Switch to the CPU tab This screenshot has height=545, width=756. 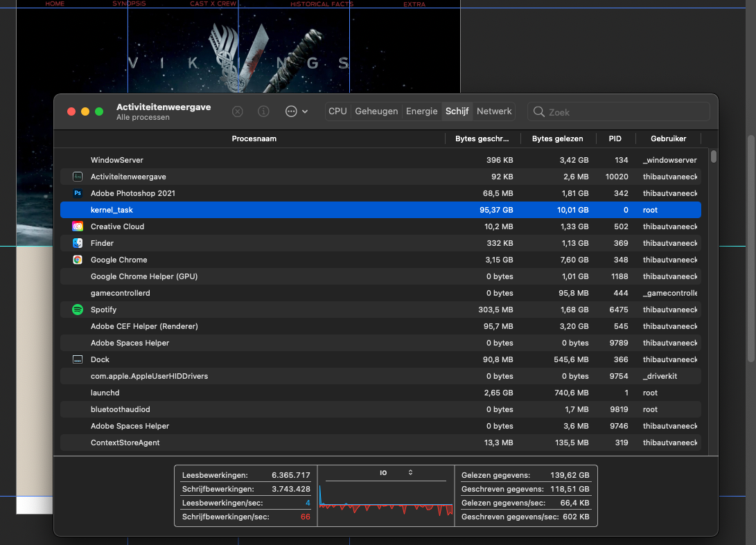(x=337, y=111)
